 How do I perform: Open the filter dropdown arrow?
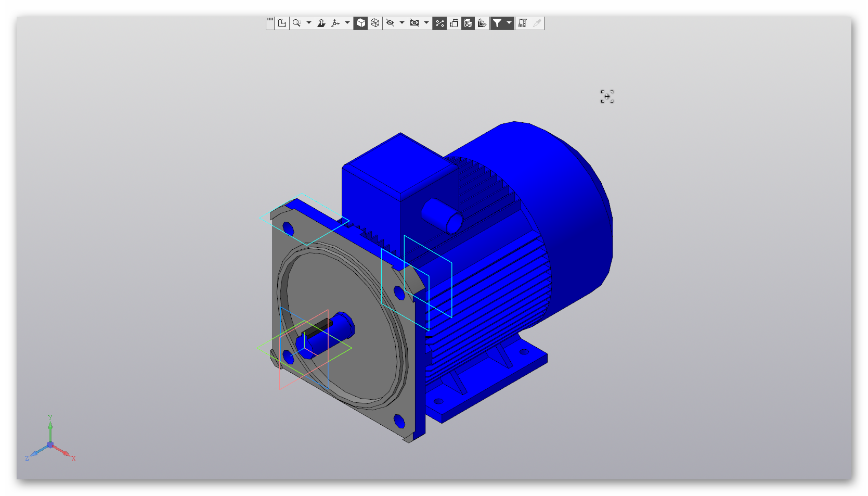(509, 23)
